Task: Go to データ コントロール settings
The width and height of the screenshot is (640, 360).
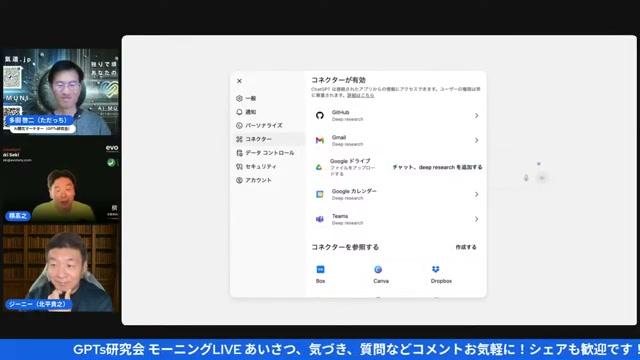Action: pyautogui.click(x=268, y=153)
